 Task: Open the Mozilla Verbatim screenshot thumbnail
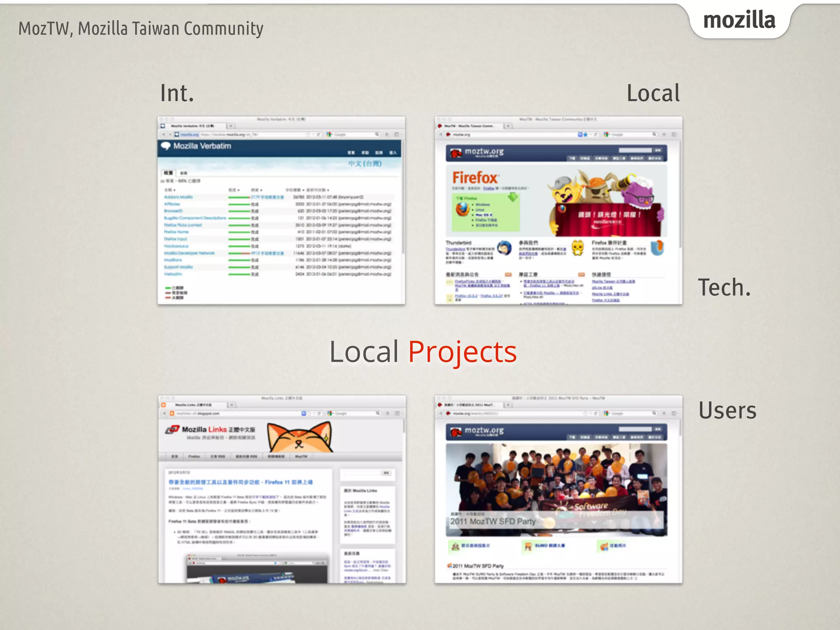tap(281, 210)
